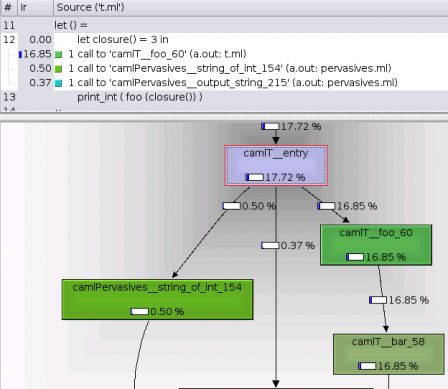This screenshot has width=448, height=389.
Task: Click cyan square beside output_string_215 call
Action: tap(58, 83)
